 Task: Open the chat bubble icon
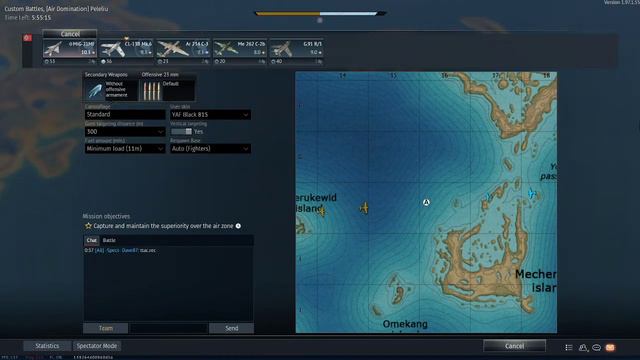596,347
